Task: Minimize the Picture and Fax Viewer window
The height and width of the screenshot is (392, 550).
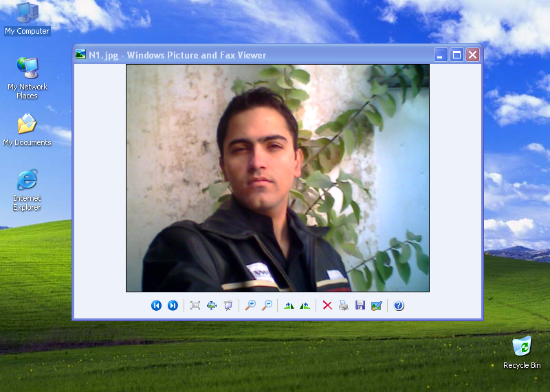Action: pos(441,55)
